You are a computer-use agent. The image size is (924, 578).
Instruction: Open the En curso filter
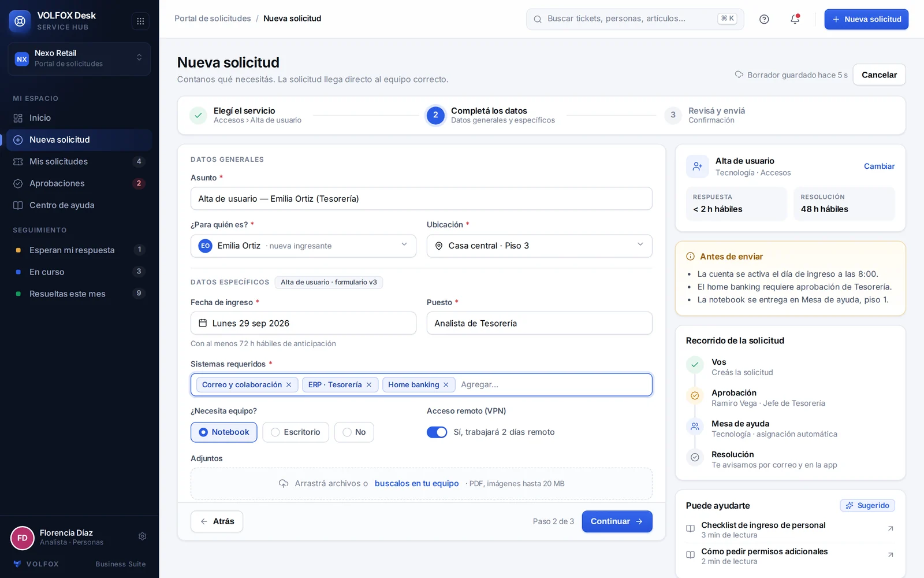click(x=79, y=272)
